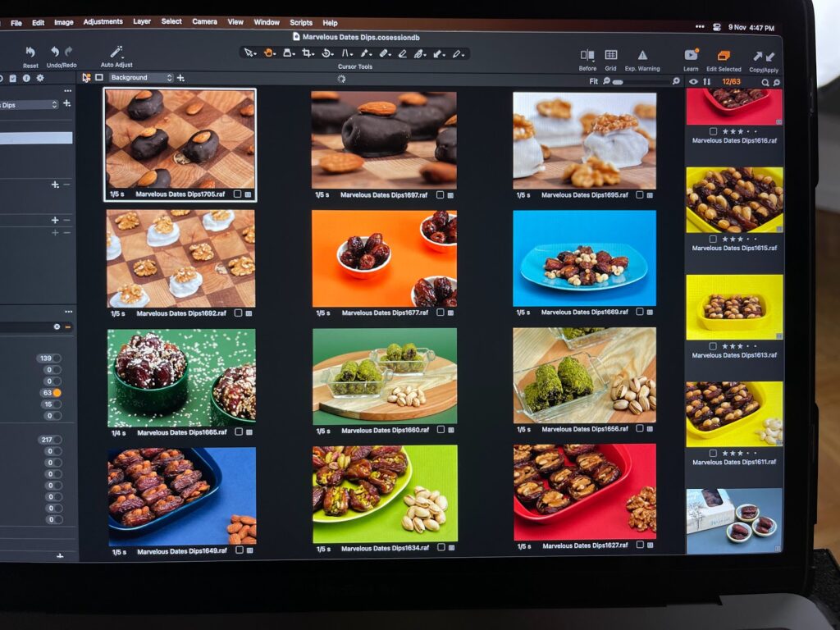
Task: Open the File menu
Action: point(16,23)
